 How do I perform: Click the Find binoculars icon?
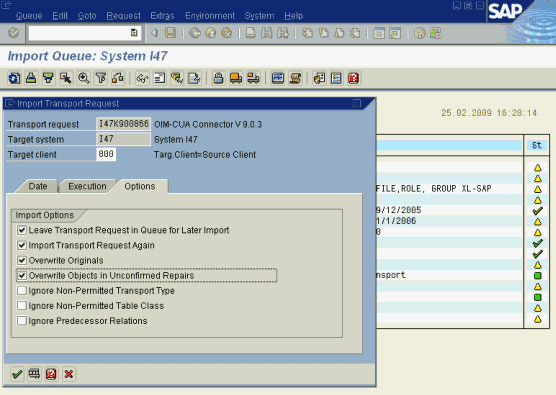[266, 33]
